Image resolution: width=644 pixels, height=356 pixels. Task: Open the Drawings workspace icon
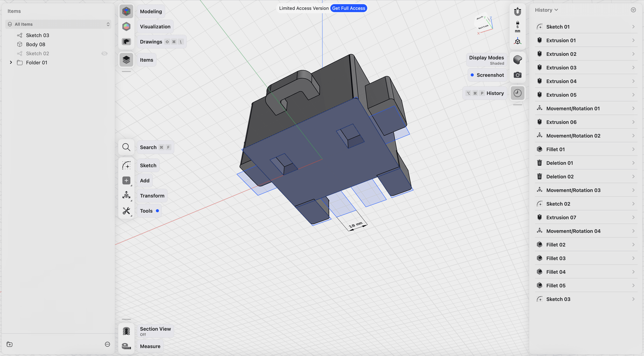point(126,42)
